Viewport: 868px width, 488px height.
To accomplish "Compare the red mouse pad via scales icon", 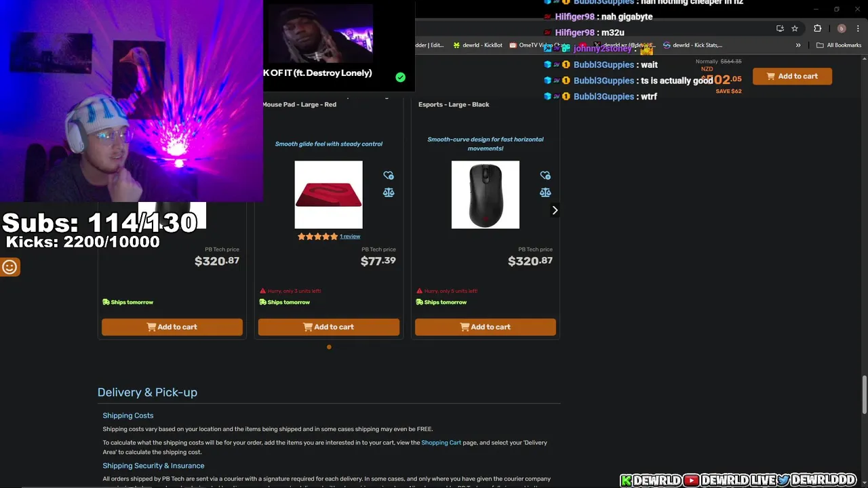I will tap(389, 192).
